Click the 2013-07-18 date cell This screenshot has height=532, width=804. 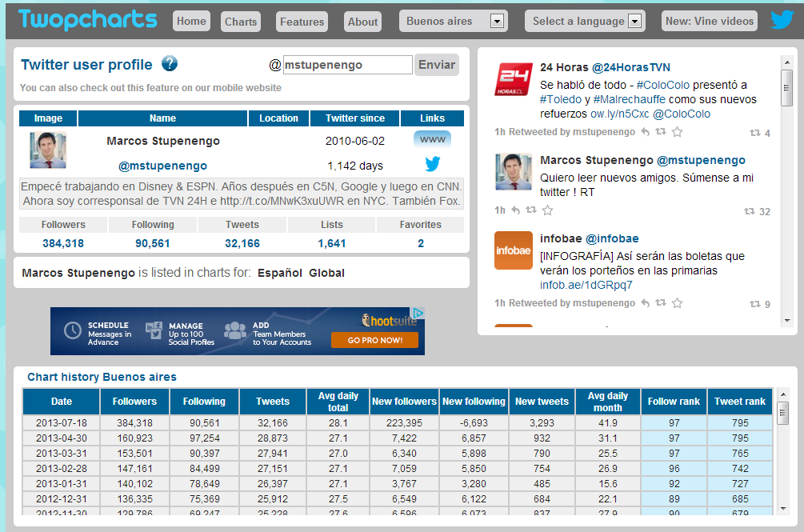pyautogui.click(x=62, y=423)
